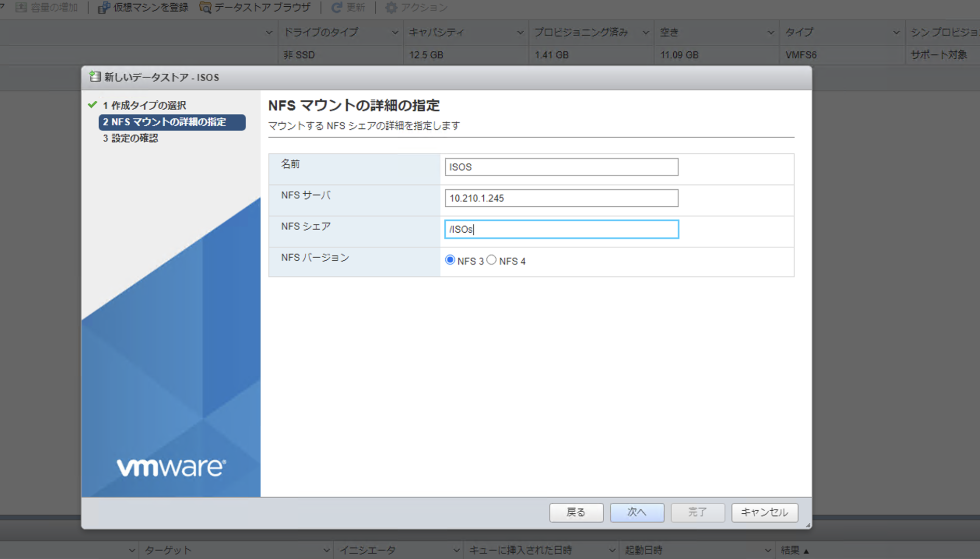Open 仮想マシンを登録 using its toolbar icon
The height and width of the screenshot is (559, 980).
(103, 7)
